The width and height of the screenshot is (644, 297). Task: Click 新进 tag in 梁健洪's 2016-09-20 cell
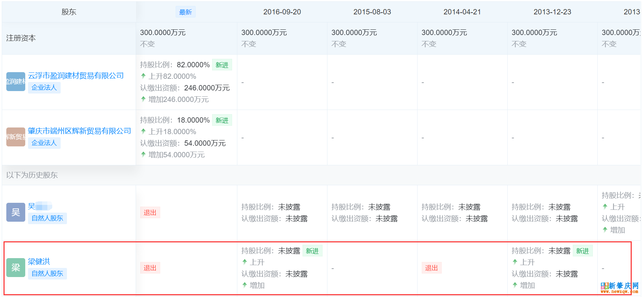click(312, 251)
